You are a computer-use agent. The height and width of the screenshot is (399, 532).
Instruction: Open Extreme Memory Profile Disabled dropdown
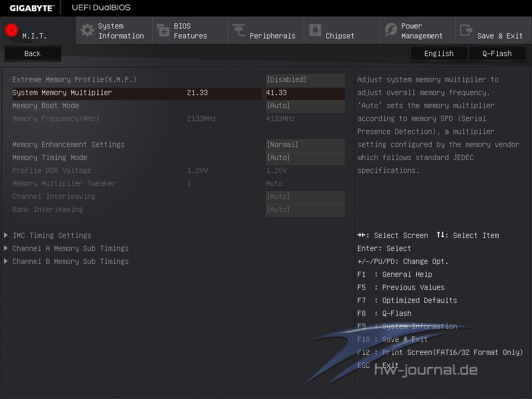click(305, 79)
